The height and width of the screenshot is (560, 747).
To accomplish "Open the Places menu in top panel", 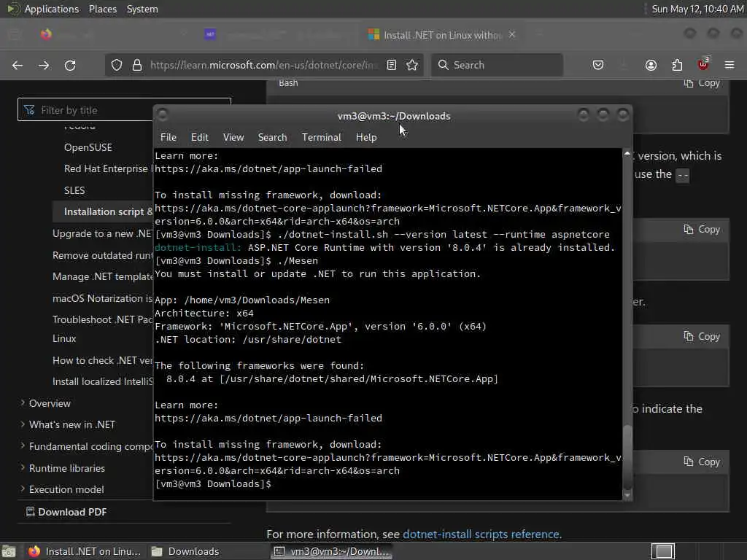I will 102,9.
